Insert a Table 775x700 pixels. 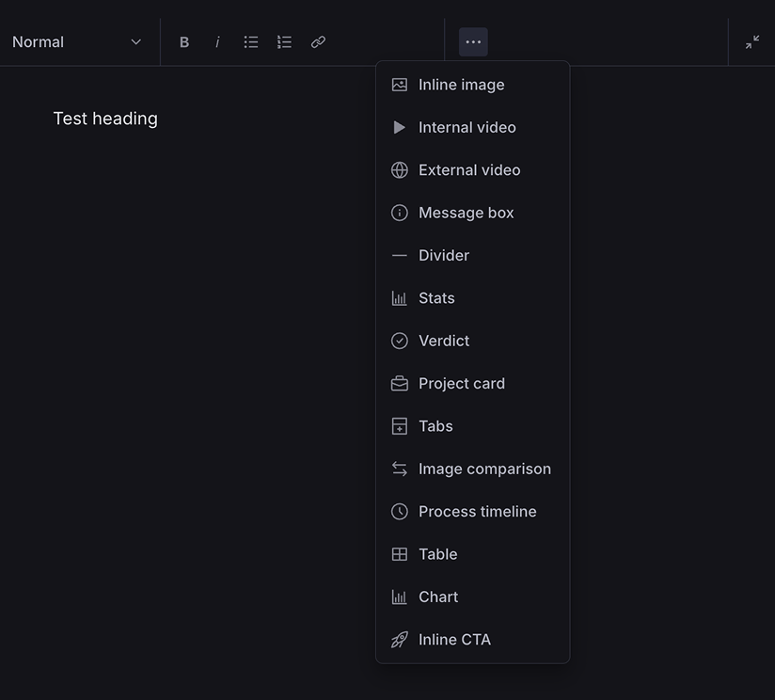[472, 554]
